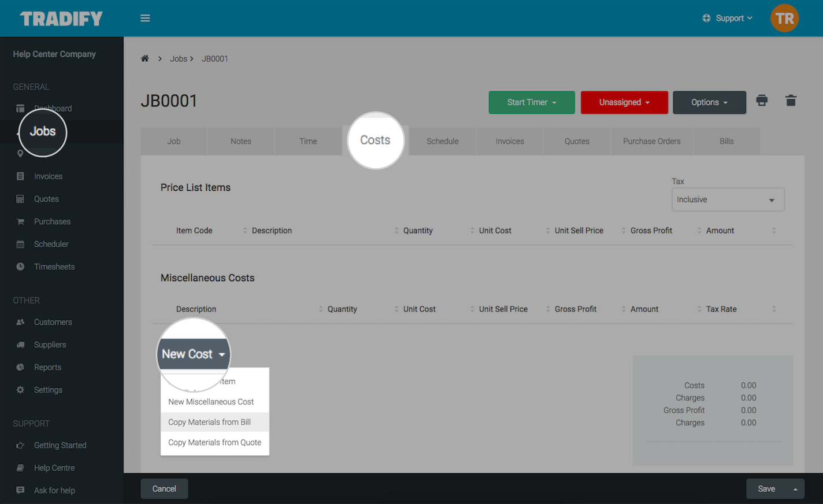Sort Price List by Gross Profit

[651, 231]
